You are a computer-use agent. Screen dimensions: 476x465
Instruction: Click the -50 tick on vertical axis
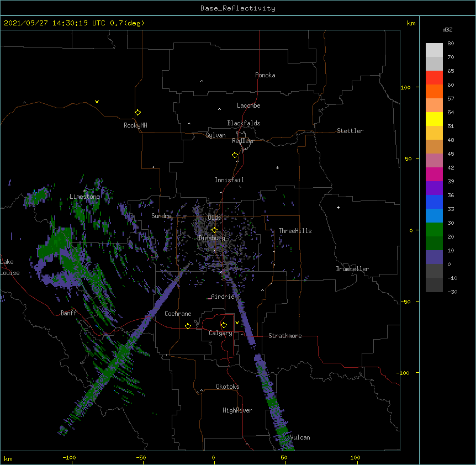click(405, 302)
